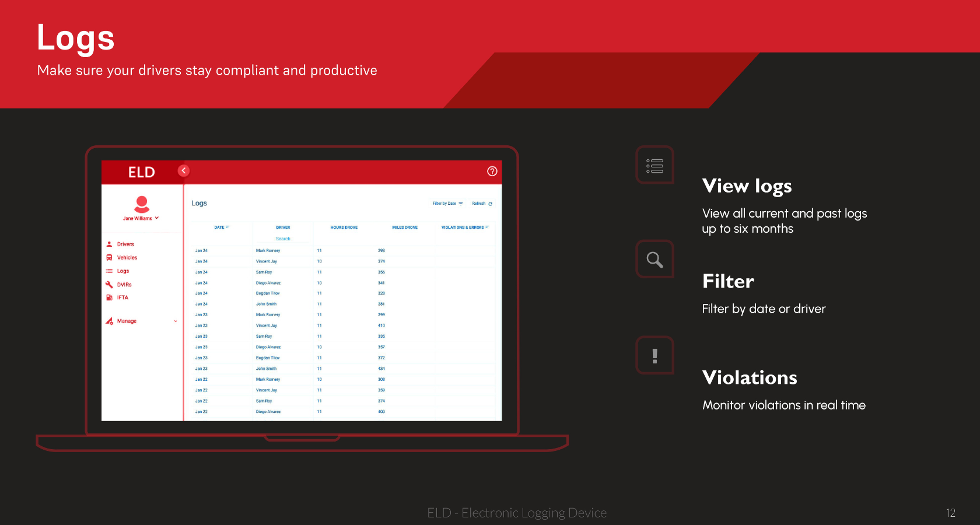
Task: Click the miles value 293
Action: [x=381, y=250]
